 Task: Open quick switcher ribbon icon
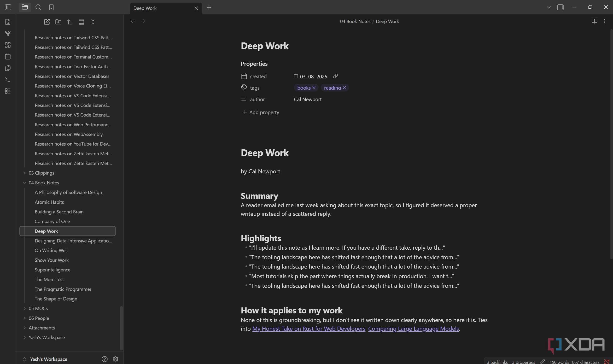pyautogui.click(x=8, y=22)
